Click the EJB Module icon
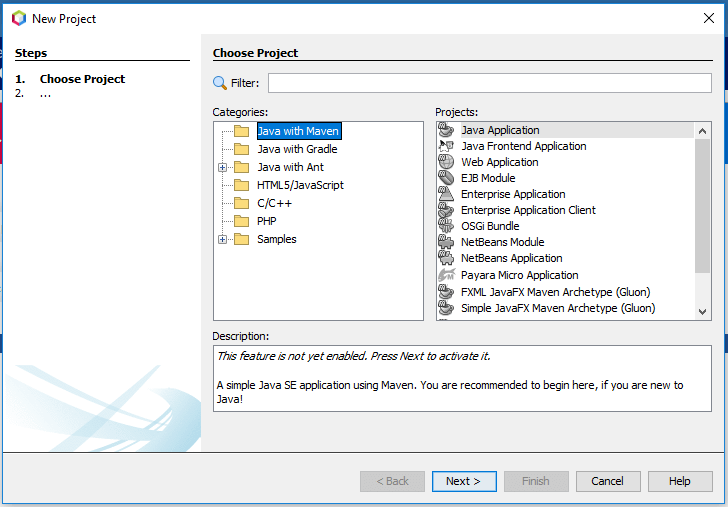 446,178
